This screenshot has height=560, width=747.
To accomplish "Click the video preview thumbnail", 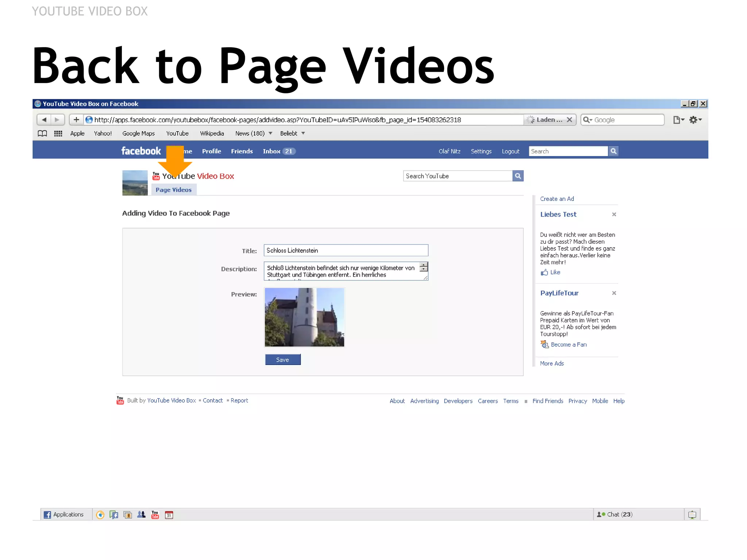I will [x=304, y=317].
